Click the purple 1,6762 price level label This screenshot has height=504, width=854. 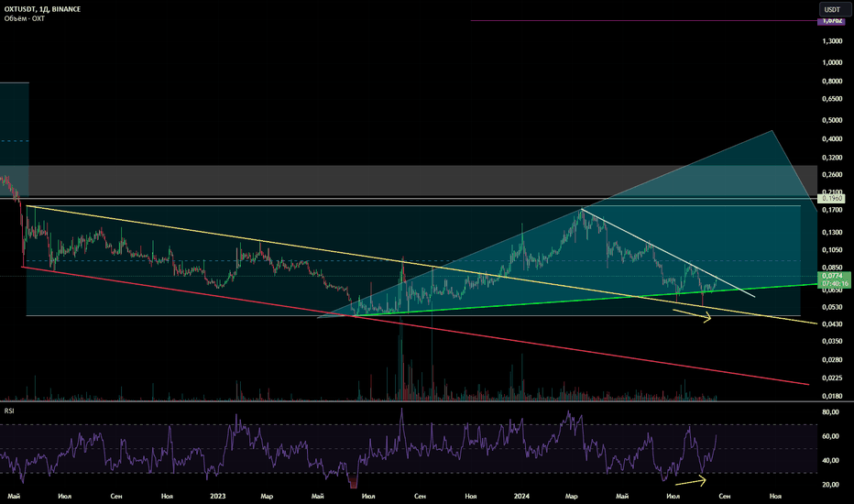(x=832, y=21)
